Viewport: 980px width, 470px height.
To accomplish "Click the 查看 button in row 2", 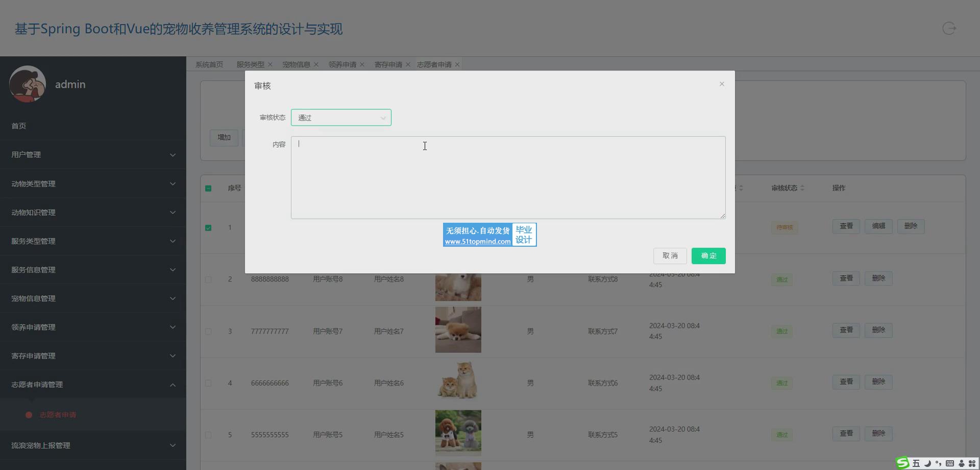I will [x=846, y=278].
